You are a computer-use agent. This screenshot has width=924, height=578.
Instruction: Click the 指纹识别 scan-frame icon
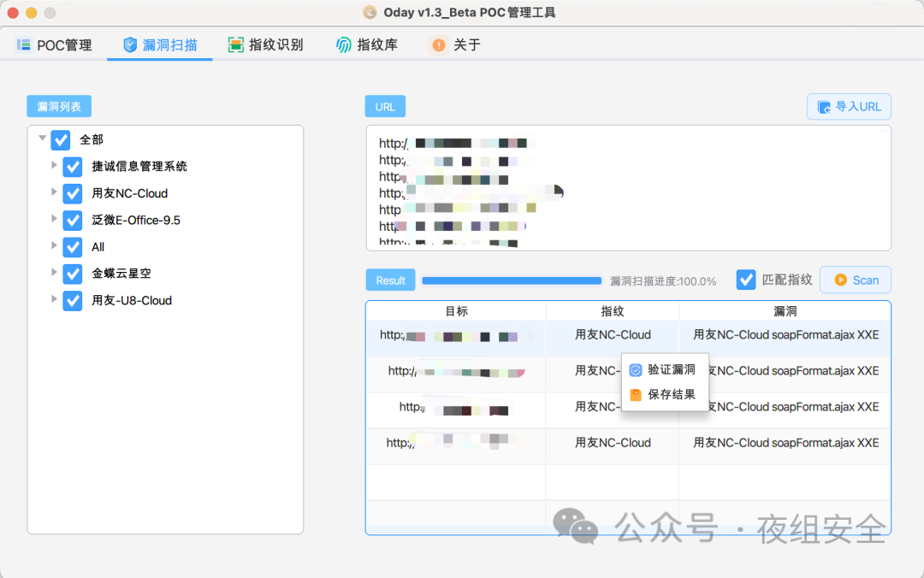(x=236, y=44)
